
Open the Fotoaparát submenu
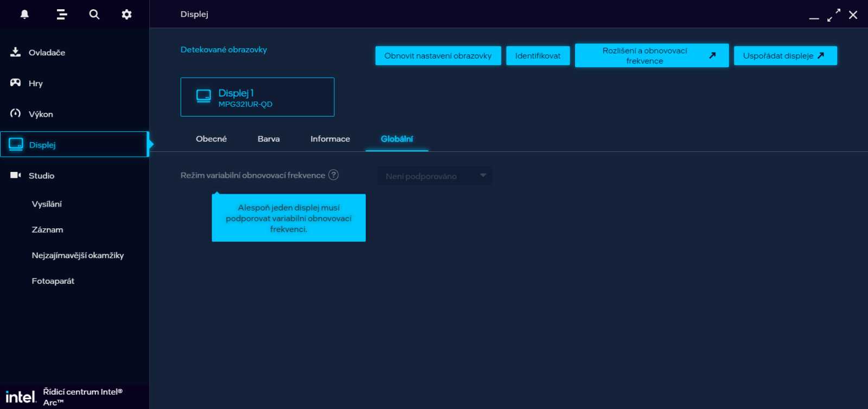(53, 281)
